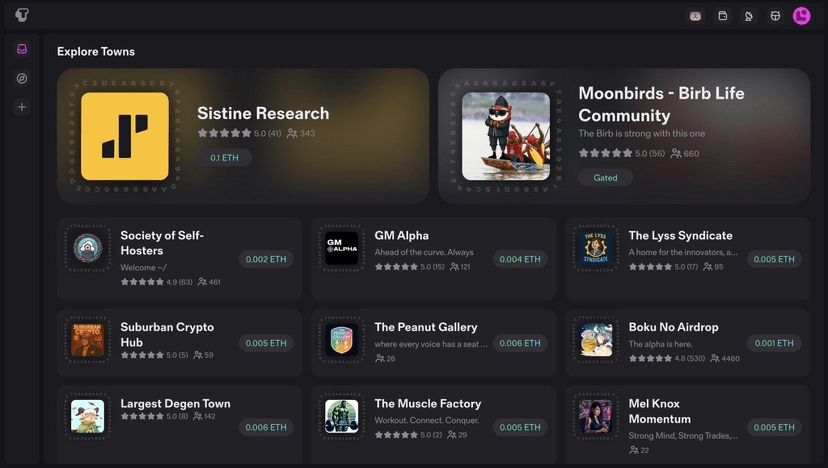
Task: Click the plus icon in the sidebar
Action: tap(22, 107)
